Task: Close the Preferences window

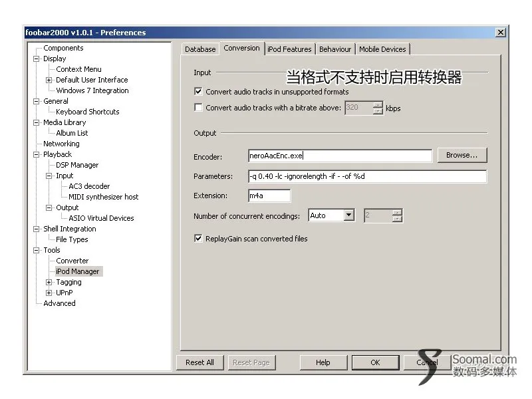Action: pos(501,32)
